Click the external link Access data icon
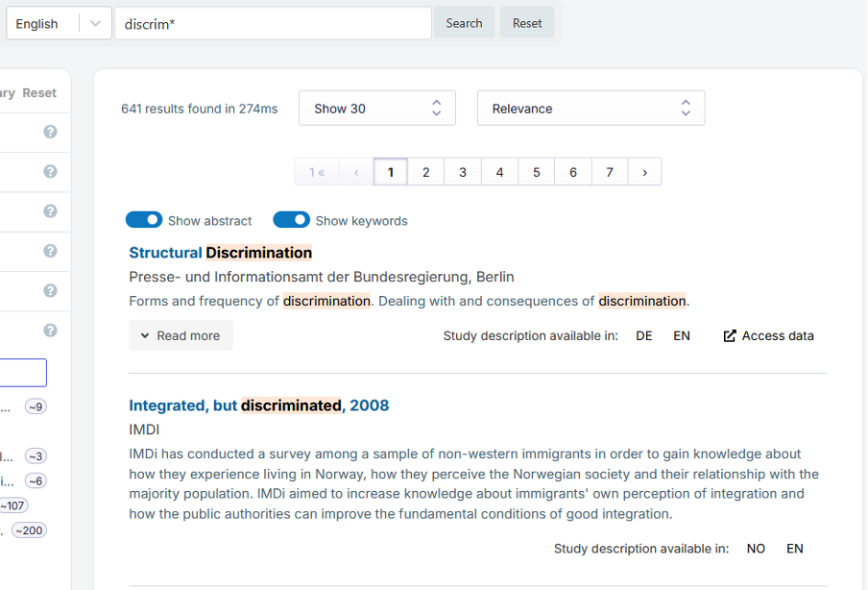Screen dimensions: 868x590 click(730, 335)
